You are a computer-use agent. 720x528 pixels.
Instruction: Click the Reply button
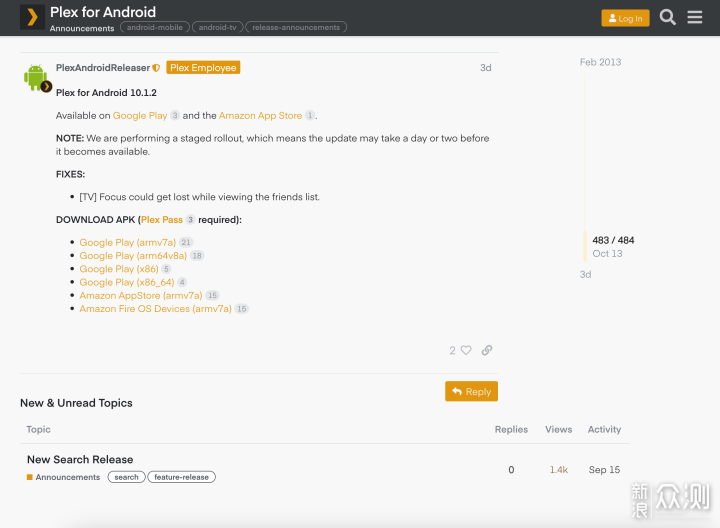click(471, 392)
